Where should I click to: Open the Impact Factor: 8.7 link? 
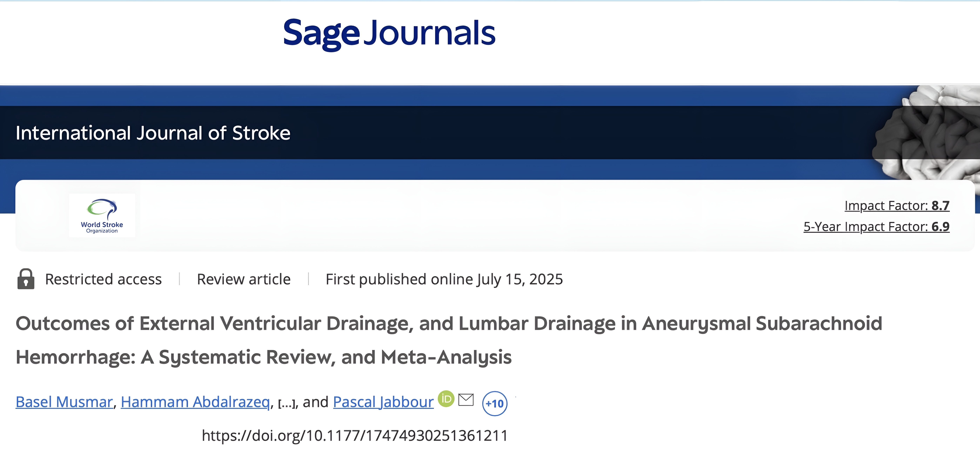(x=897, y=206)
